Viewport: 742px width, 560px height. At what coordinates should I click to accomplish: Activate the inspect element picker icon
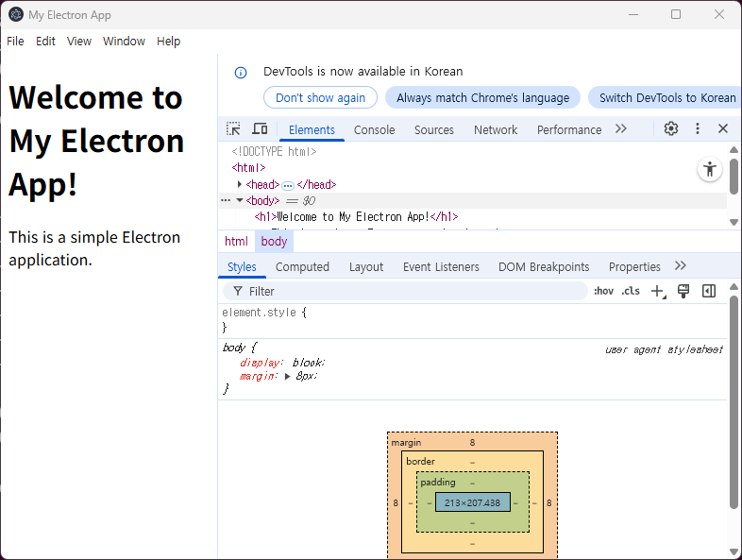(x=233, y=128)
